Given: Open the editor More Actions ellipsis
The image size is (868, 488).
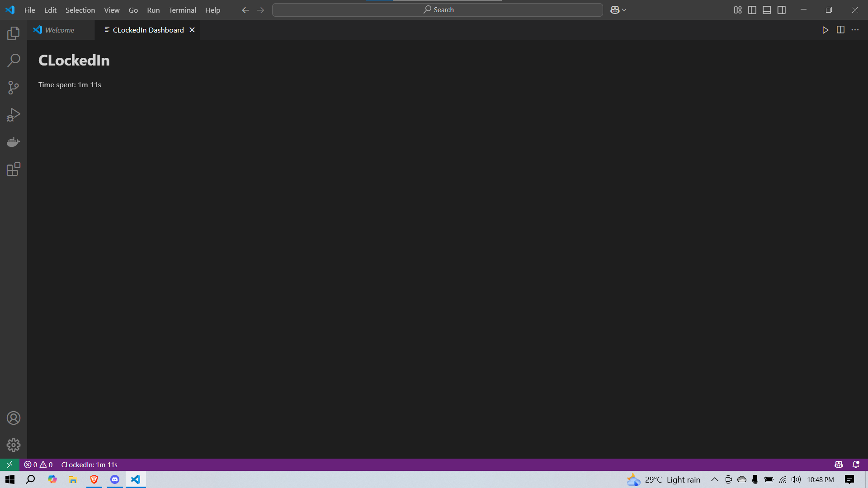Looking at the screenshot, I should point(855,30).
